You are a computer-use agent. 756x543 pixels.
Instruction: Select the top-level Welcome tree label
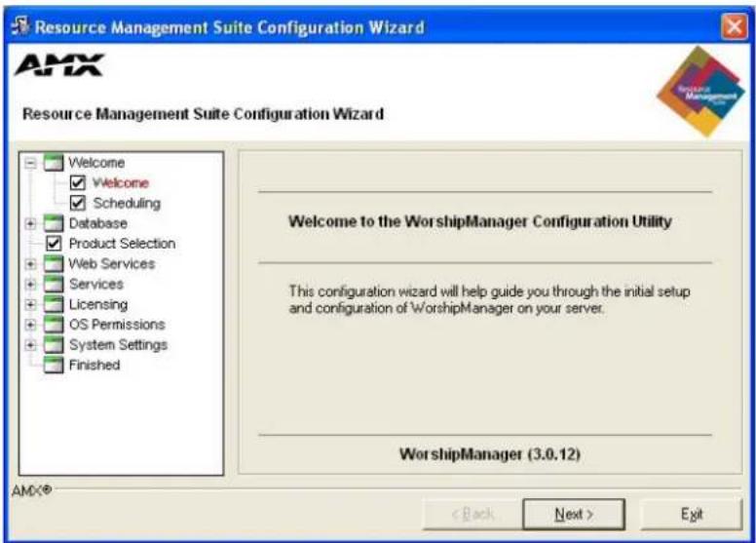click(x=96, y=163)
